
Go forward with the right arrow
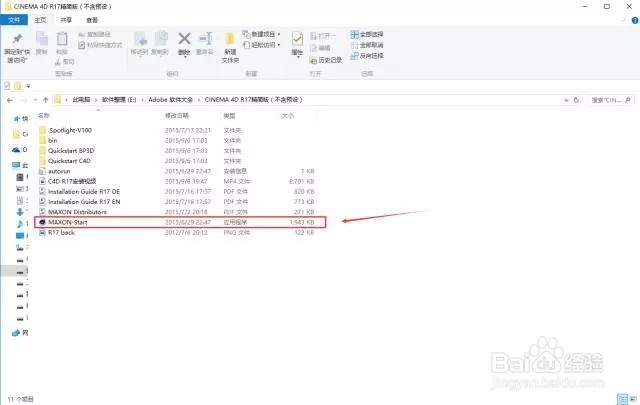(x=24, y=100)
